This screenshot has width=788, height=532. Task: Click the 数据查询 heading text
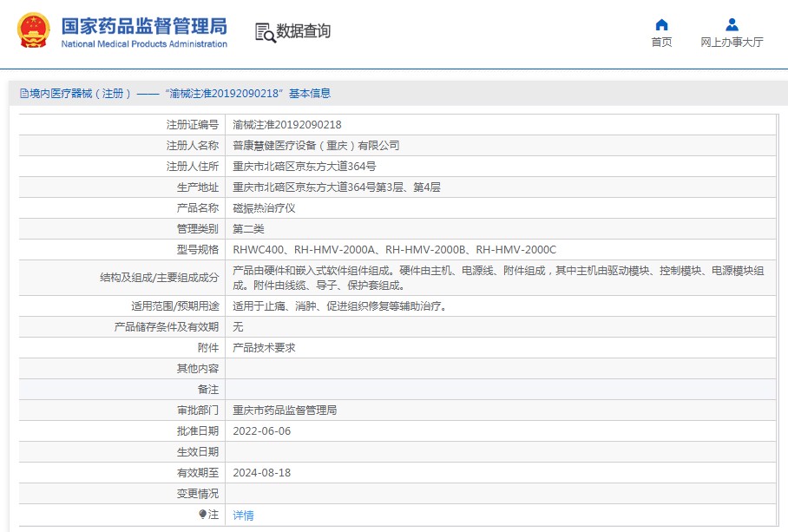pos(304,31)
